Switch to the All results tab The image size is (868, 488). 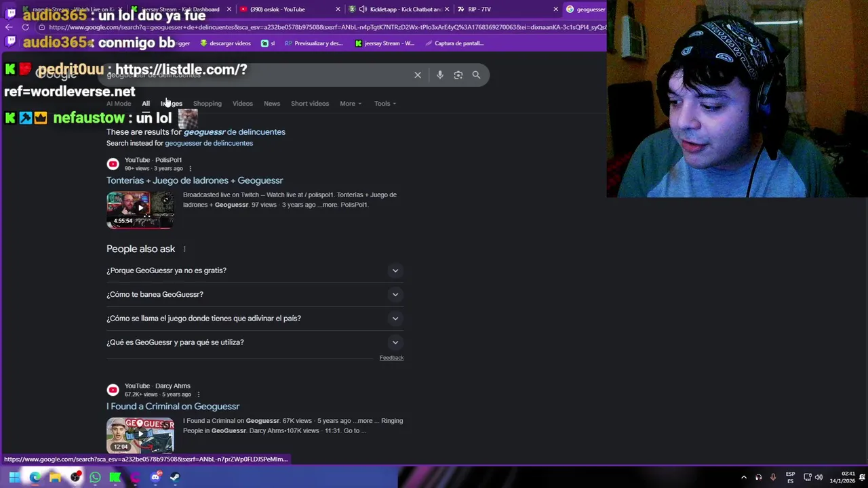(146, 104)
